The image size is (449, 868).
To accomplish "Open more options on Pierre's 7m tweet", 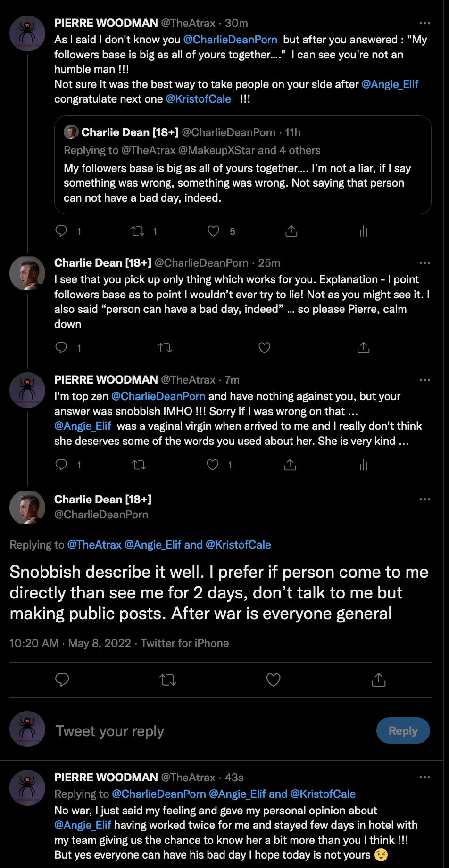I will point(424,380).
